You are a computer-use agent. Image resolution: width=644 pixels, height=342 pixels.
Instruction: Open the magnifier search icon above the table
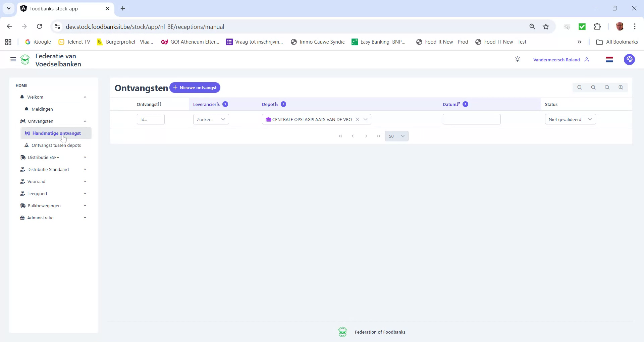(x=607, y=87)
